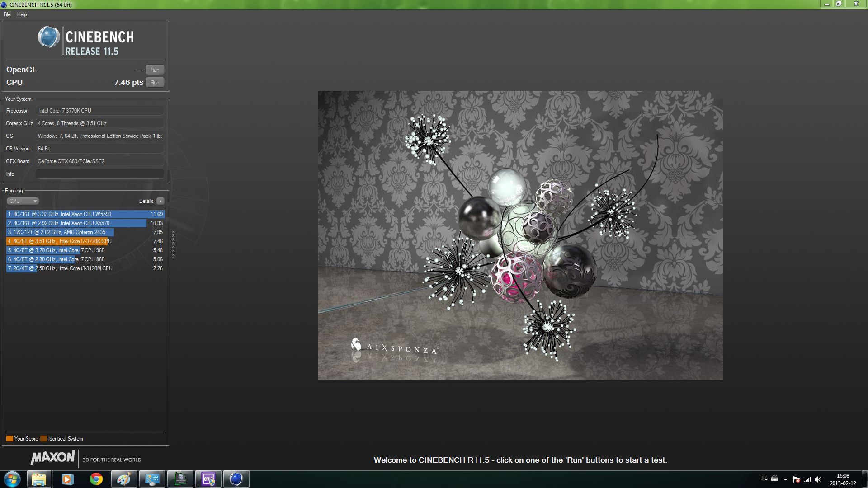The height and width of the screenshot is (488, 868).
Task: Show hidden system tray icons
Action: tap(785, 479)
